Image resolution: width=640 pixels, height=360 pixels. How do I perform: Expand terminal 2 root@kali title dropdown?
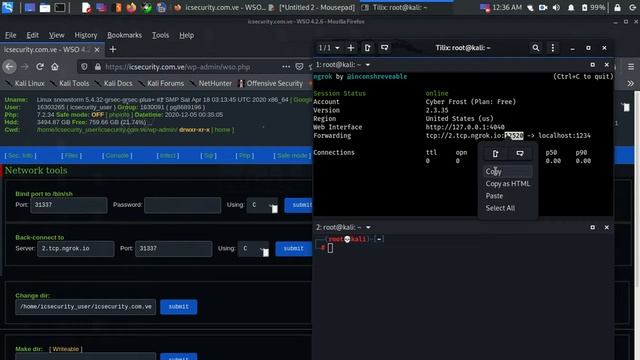click(x=368, y=227)
